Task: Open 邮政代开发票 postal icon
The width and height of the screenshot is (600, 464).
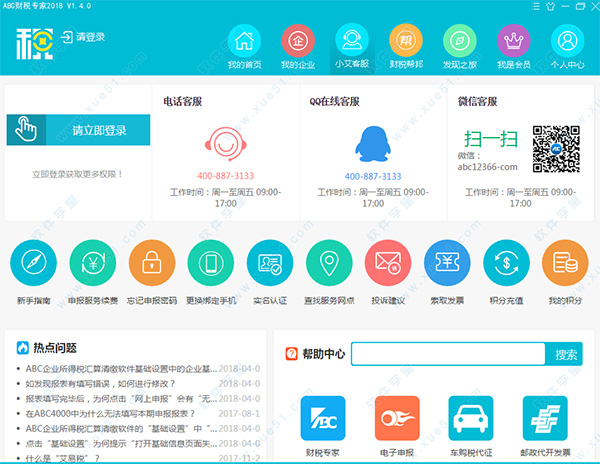Action: (545, 418)
